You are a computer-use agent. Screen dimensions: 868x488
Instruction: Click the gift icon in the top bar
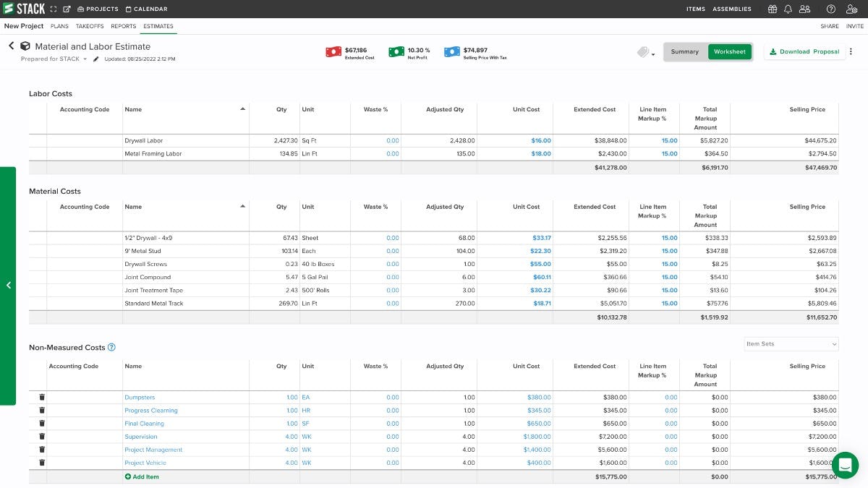pos(772,9)
